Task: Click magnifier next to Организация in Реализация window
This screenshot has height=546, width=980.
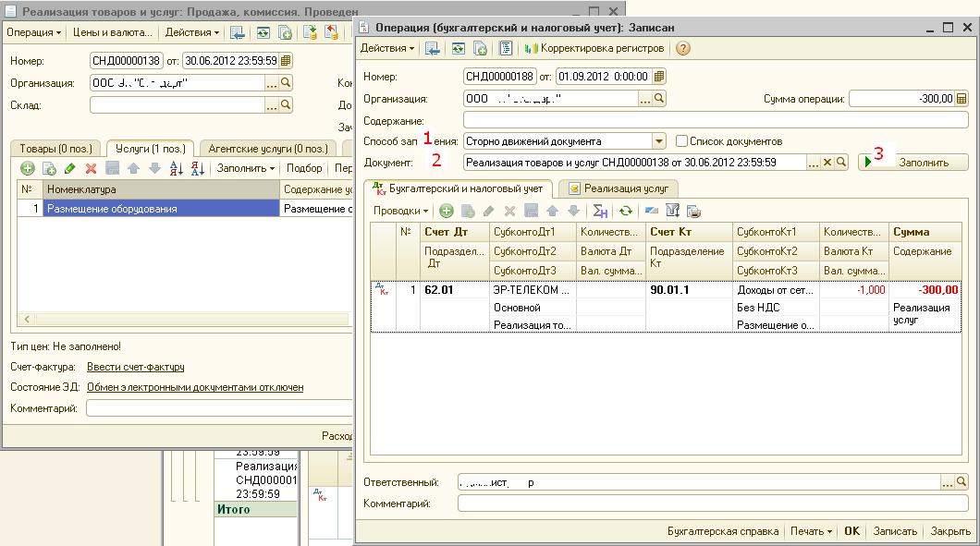Action: pos(286,82)
